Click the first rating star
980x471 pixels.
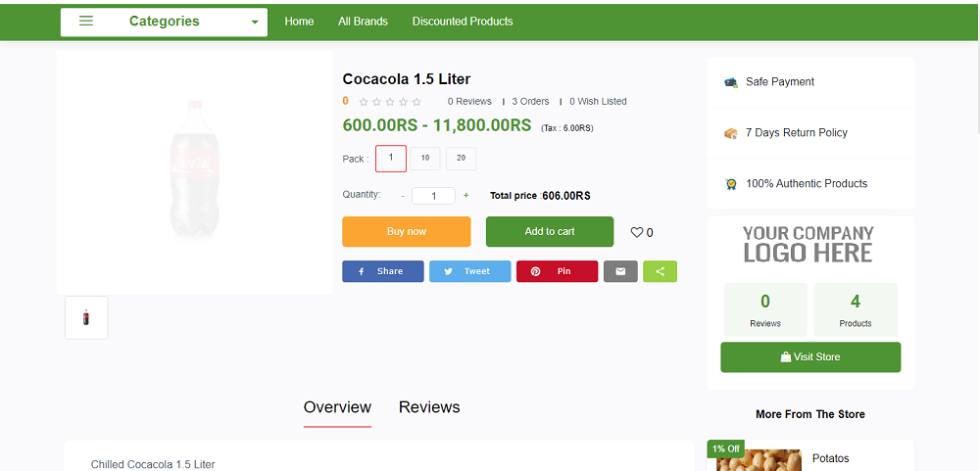point(364,102)
